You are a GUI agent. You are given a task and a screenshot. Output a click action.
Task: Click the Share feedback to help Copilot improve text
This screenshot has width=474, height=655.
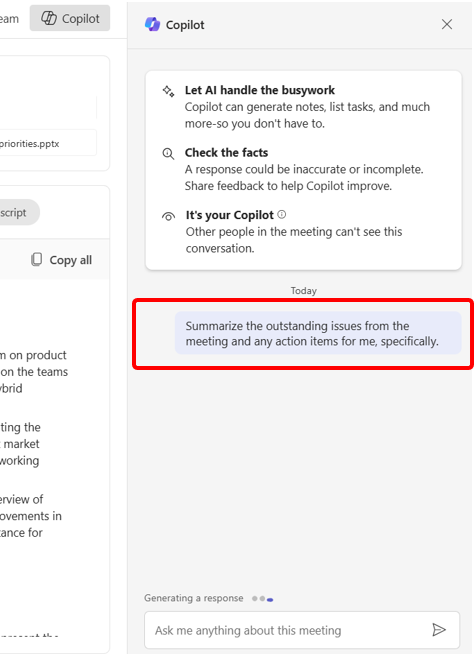[288, 186]
